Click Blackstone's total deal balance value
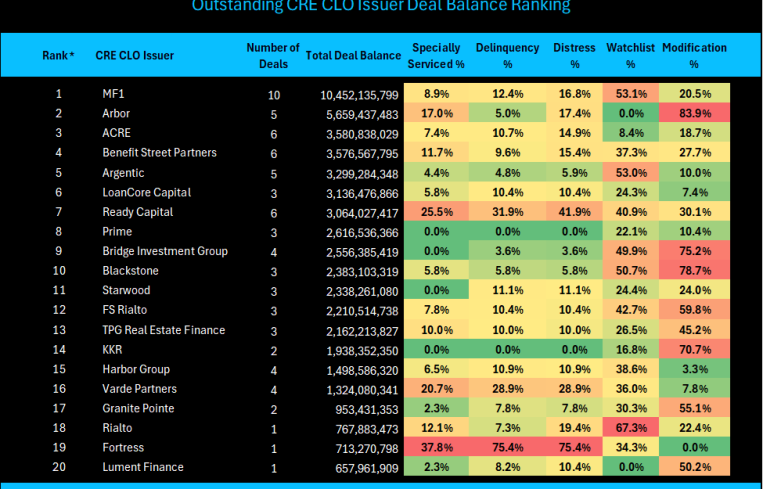Screen dimensions: 763x489 [360, 271]
